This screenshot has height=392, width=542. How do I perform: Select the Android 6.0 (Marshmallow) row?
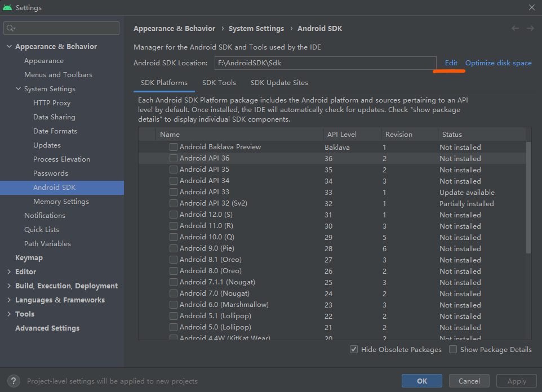tap(332, 305)
